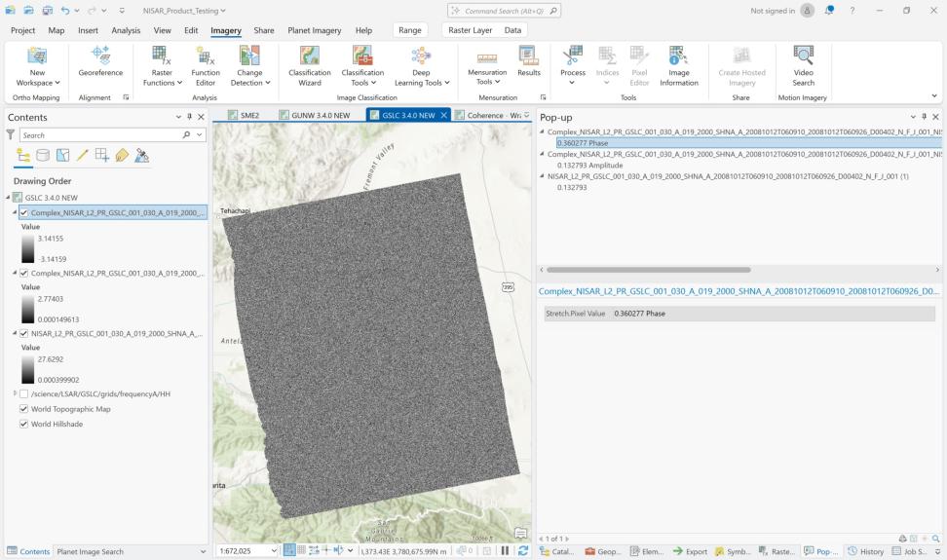Switch to List By Selection
Screen dimensions: 947x560
pos(62,156)
